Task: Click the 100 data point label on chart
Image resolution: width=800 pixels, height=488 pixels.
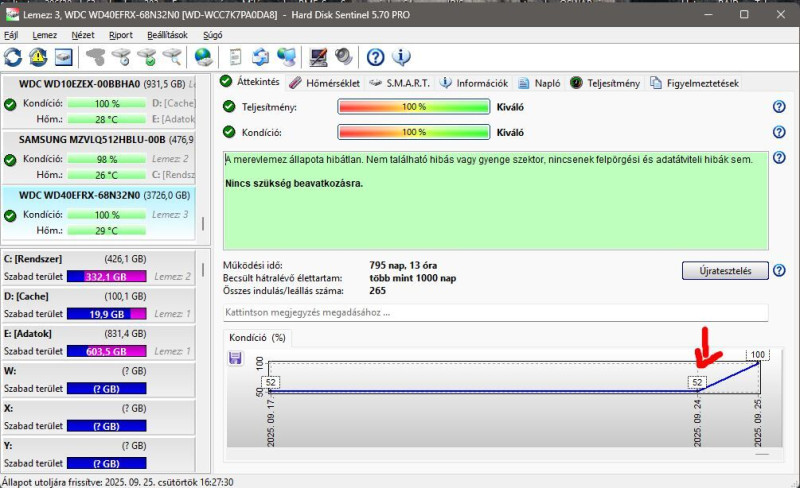Action: coord(758,354)
